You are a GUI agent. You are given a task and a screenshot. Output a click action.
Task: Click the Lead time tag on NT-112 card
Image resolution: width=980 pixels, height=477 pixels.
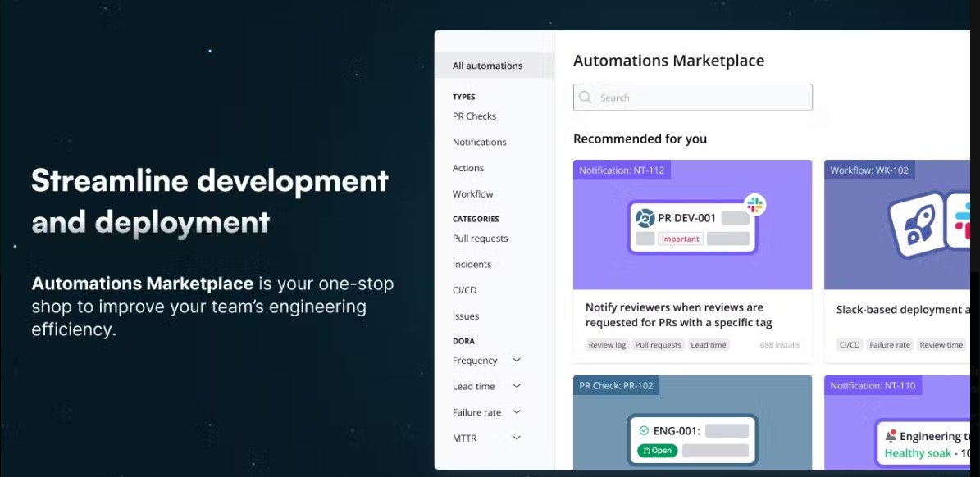708,345
